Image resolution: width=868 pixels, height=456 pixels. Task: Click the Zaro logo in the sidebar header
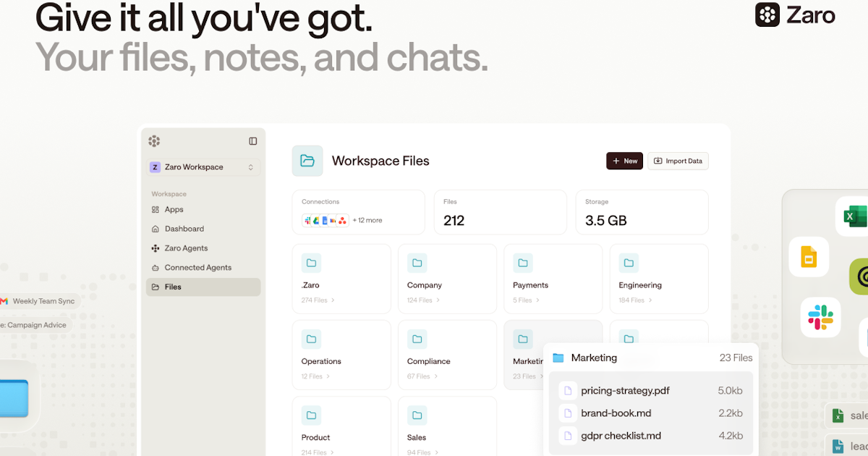pyautogui.click(x=154, y=141)
